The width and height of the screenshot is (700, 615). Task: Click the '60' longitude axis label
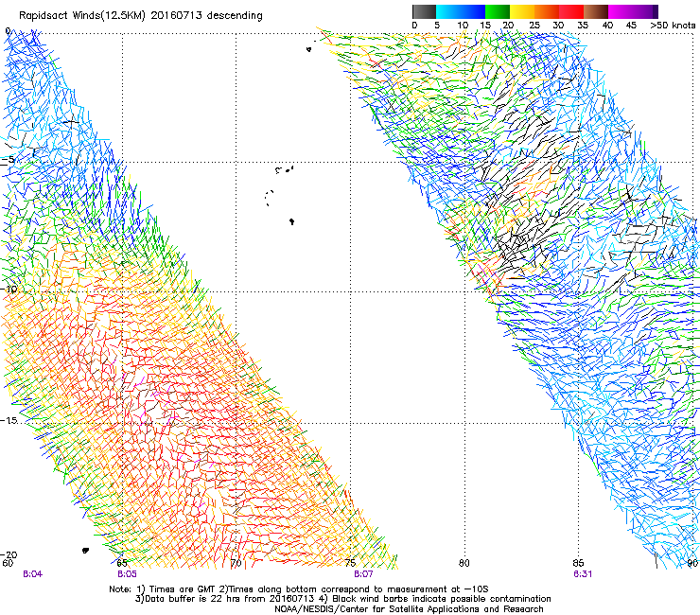pyautogui.click(x=8, y=563)
